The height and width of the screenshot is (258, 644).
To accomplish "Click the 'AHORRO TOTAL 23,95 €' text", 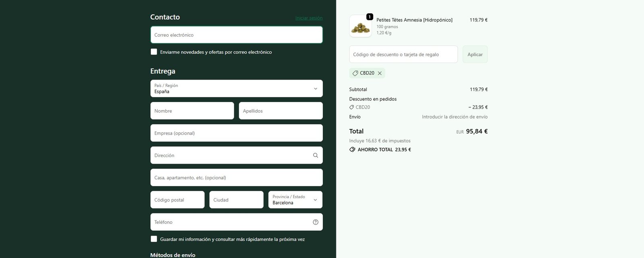I will [x=384, y=149].
